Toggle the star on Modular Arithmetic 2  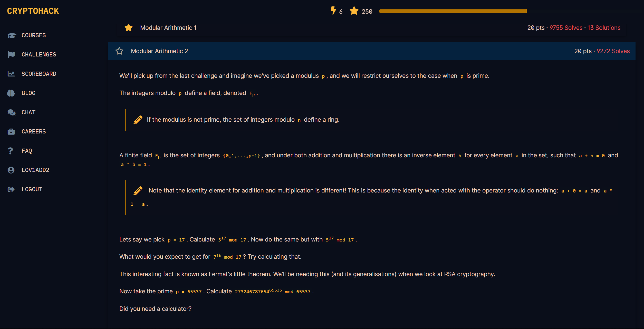(x=119, y=51)
